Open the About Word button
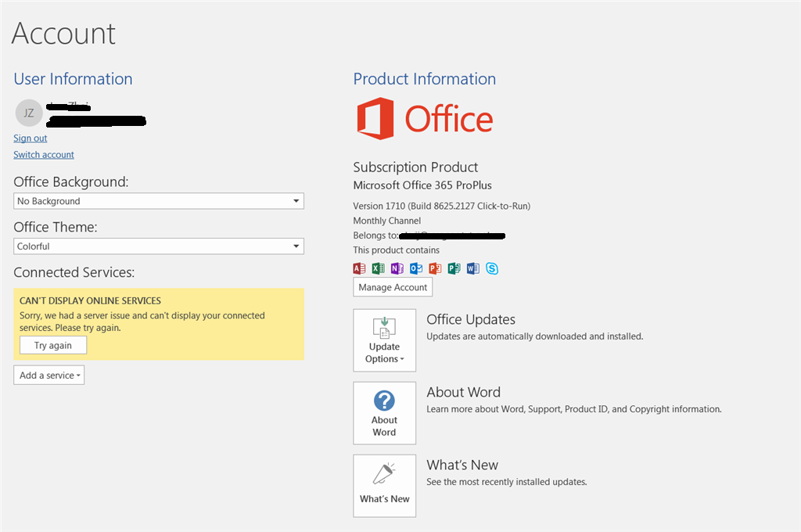The height and width of the screenshot is (532, 801). tap(385, 413)
